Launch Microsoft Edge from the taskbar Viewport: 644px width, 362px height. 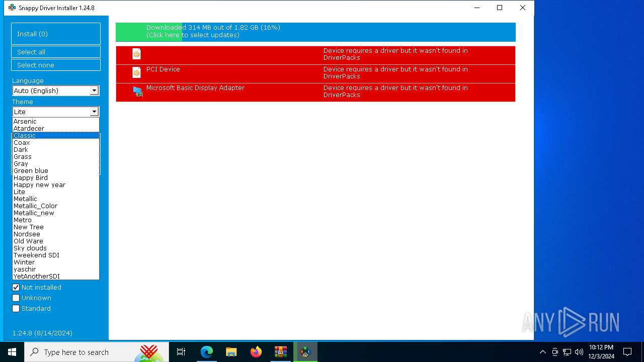pos(207,352)
